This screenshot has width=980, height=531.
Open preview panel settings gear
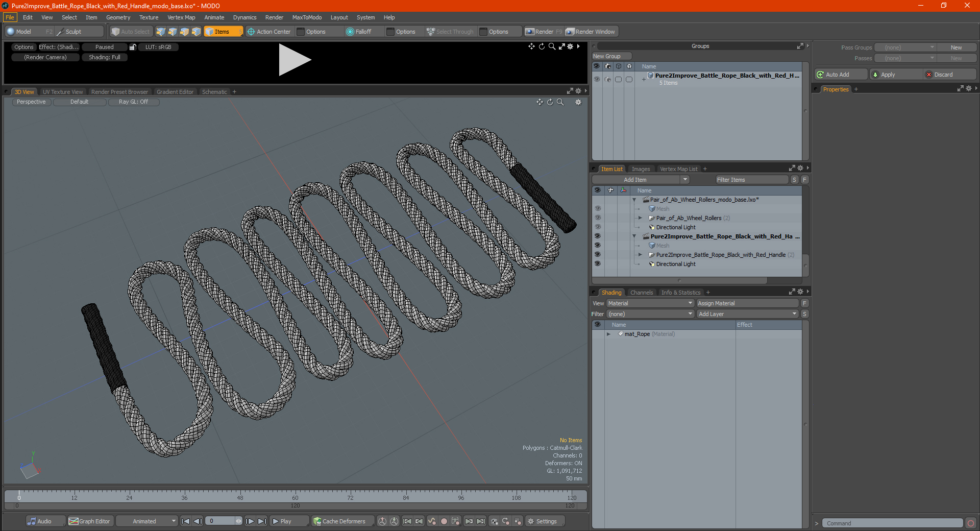[570, 46]
